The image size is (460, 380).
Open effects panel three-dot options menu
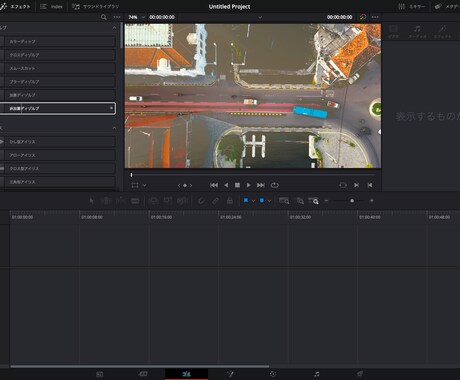(117, 17)
